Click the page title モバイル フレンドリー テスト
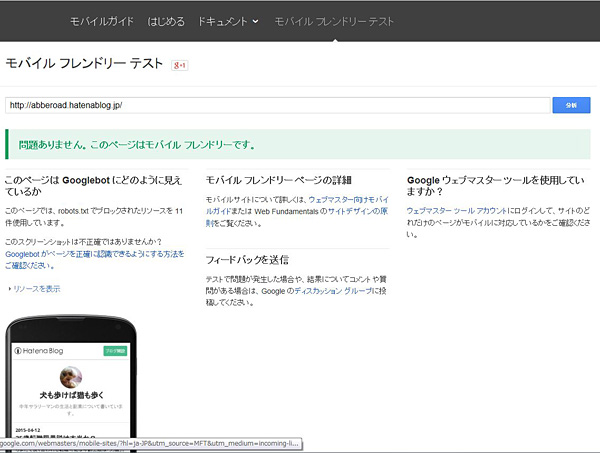The height and width of the screenshot is (453, 600). [x=84, y=64]
